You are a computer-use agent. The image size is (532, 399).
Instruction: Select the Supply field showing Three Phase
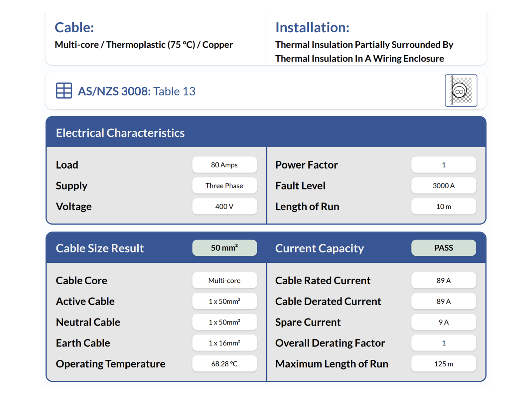click(224, 186)
